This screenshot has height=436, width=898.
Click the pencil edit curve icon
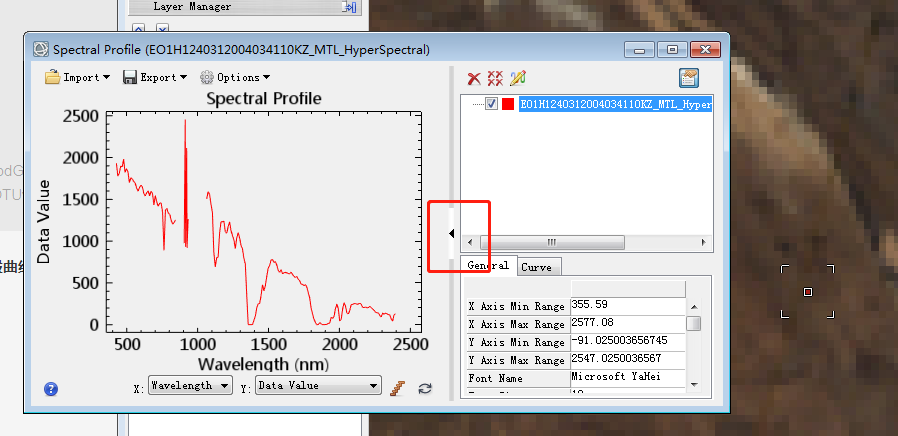[x=518, y=78]
